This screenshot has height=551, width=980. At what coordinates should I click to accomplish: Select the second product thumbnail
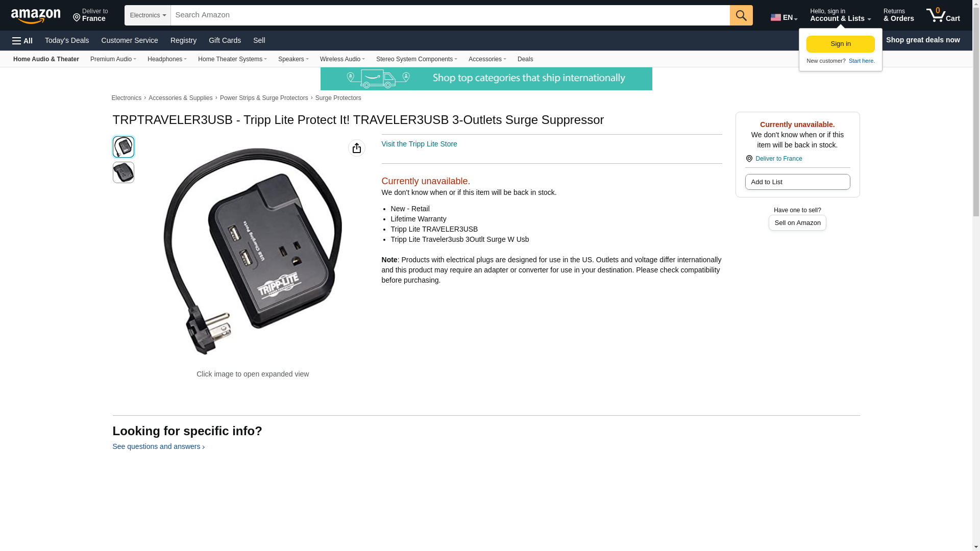[124, 172]
